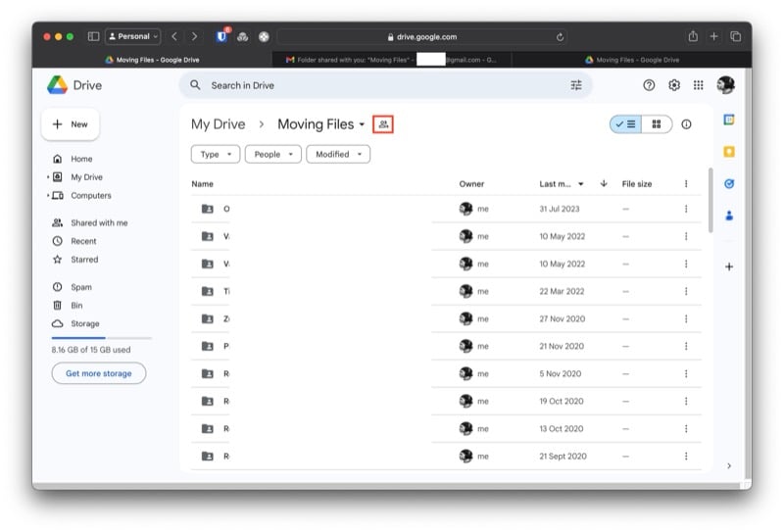Go back in Safari
784x532 pixels.
[174, 36]
